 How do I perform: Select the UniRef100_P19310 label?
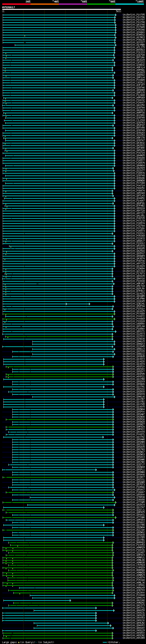pyautogui.click(x=134, y=309)
